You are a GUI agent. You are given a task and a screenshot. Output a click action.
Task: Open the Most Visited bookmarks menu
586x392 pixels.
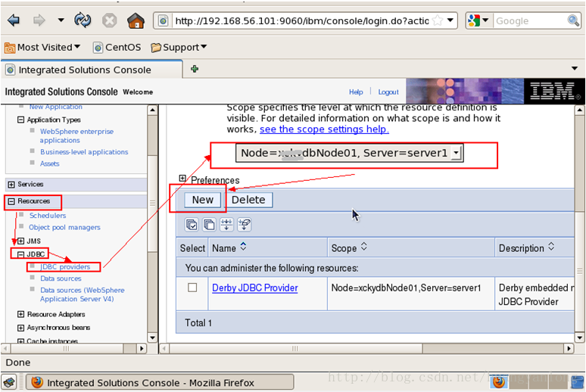click(x=42, y=48)
